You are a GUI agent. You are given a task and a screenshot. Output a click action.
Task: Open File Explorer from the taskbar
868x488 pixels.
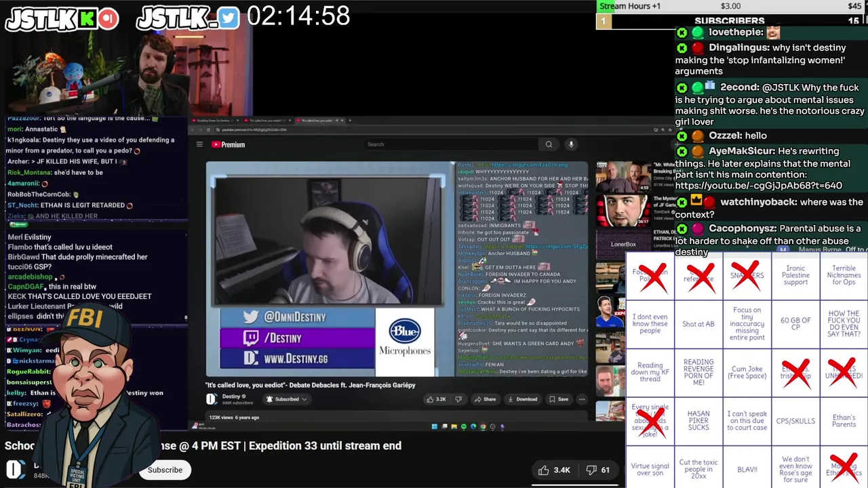coord(454,427)
